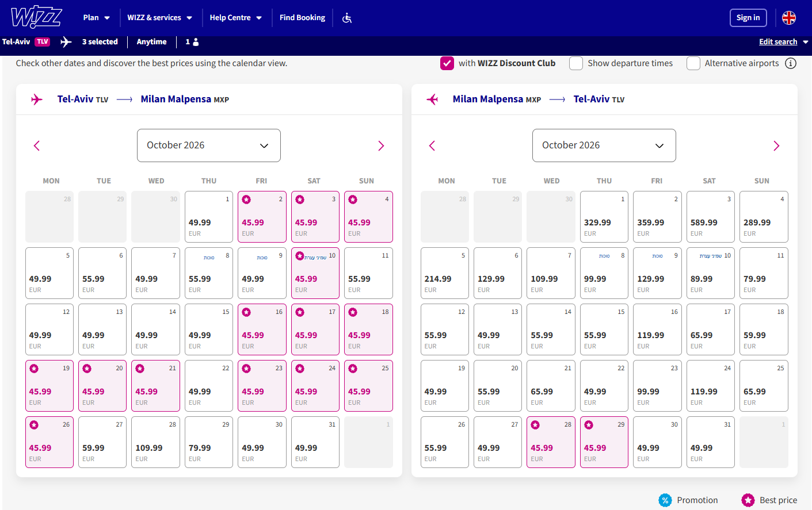Screen dimensions: 812x510
Task: Click the airplane icon beside Tel-Aviv TLV in search bar
Action: tap(66, 42)
